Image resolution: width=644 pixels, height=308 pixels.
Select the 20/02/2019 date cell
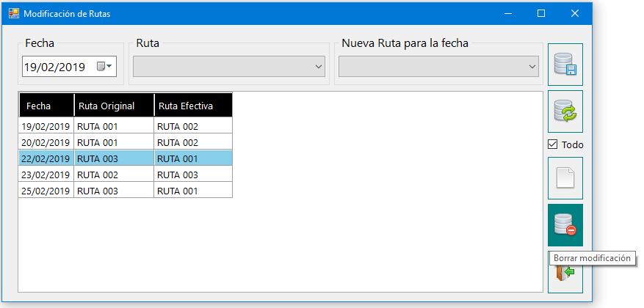coord(46,142)
